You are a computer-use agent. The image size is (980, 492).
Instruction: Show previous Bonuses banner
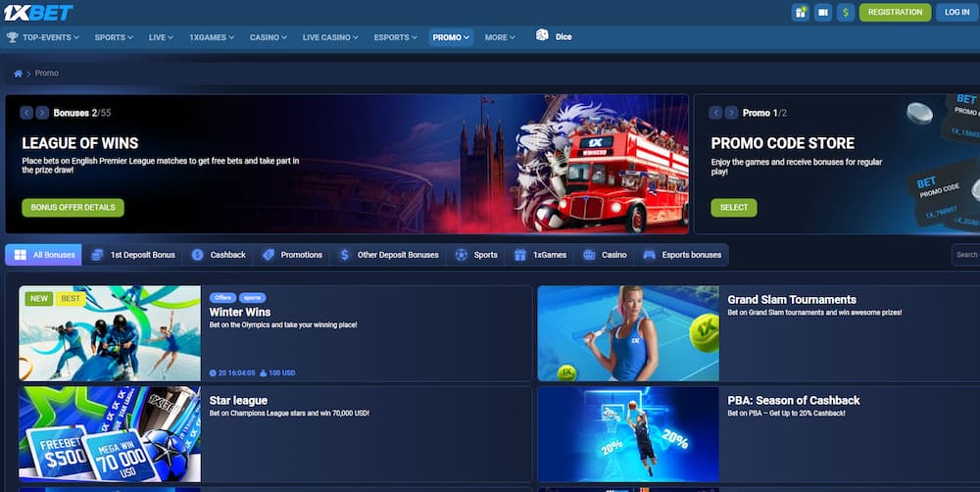point(26,113)
